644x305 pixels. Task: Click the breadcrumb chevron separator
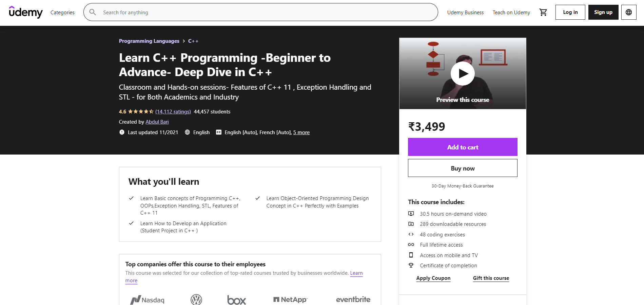click(184, 41)
